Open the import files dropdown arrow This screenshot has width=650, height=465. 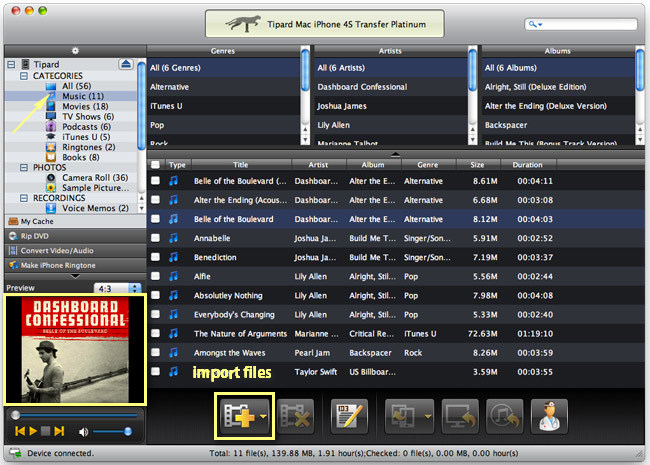point(263,417)
